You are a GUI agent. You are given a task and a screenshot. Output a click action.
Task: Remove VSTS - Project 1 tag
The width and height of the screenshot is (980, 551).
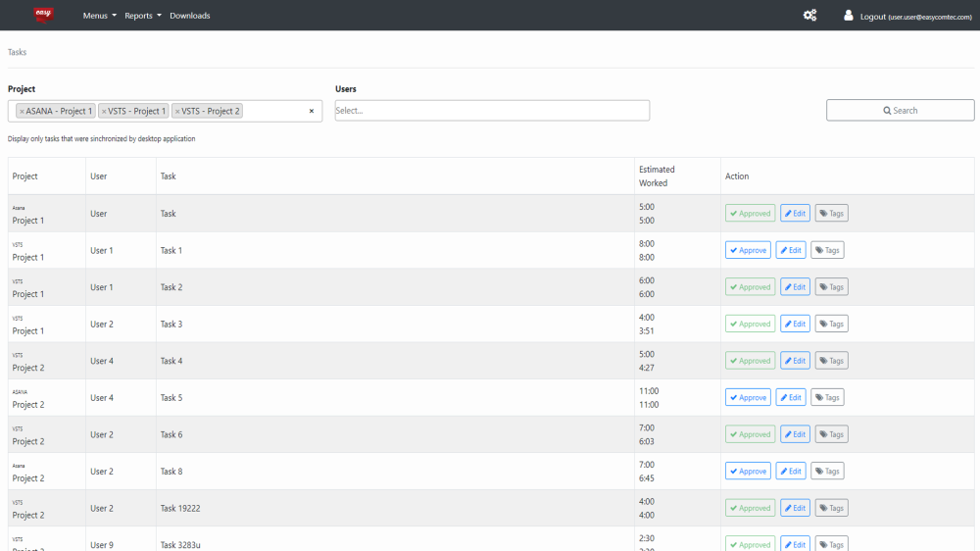104,112
